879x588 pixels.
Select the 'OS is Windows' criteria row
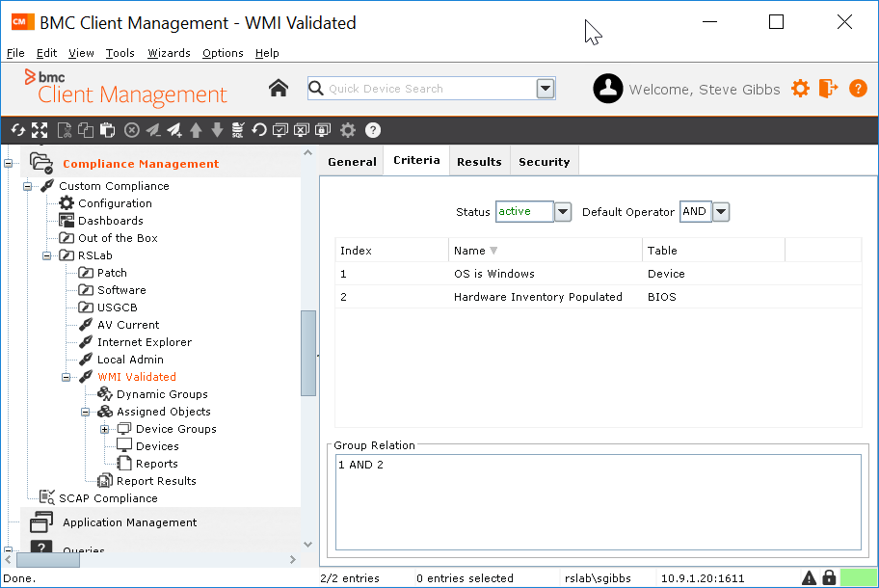coord(599,274)
